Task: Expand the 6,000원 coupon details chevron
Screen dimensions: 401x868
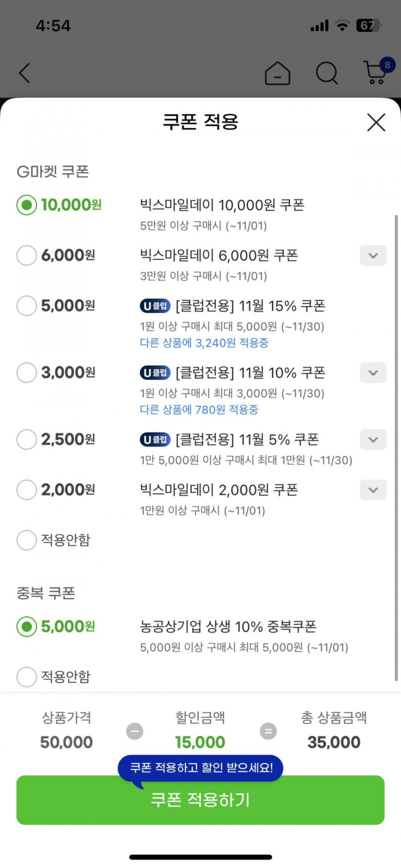Action: 373,255
